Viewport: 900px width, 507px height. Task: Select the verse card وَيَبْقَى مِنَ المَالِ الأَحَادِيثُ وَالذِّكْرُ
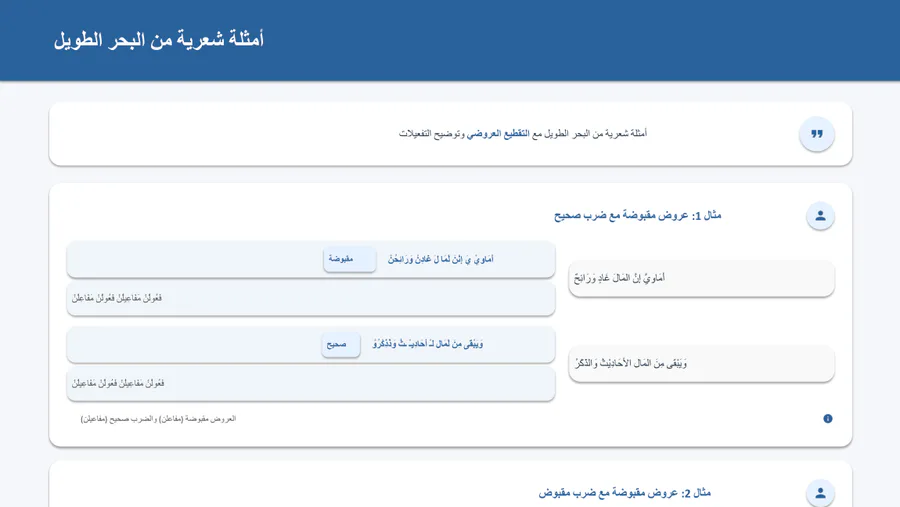(x=701, y=364)
